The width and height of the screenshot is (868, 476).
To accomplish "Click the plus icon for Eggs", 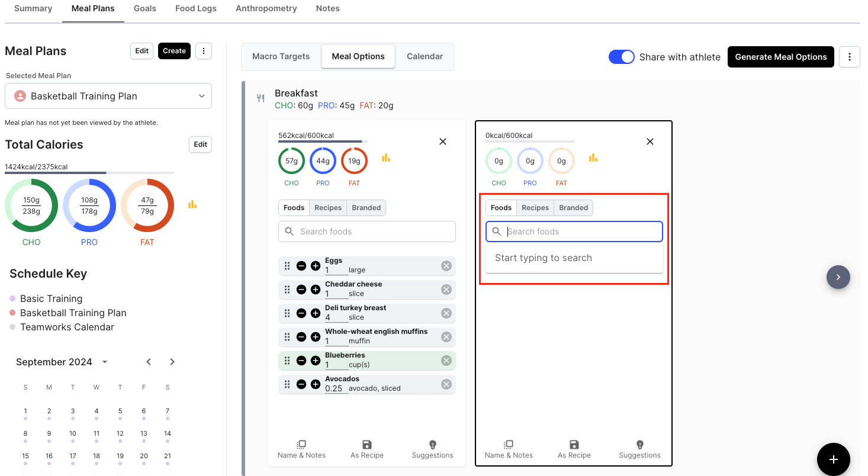I will coord(316,266).
